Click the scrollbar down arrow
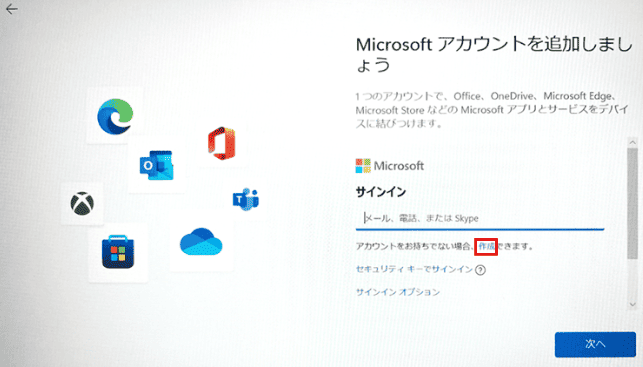Screen dimensions: 643x367 (632, 304)
